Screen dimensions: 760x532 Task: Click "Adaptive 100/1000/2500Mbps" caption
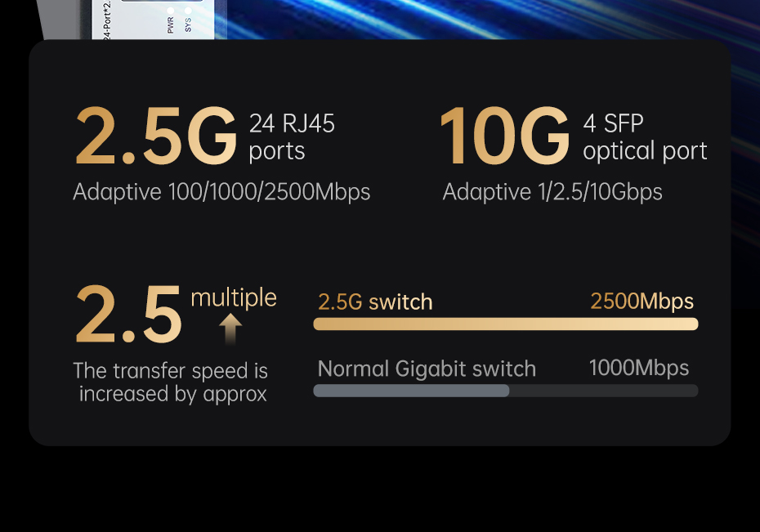click(x=221, y=192)
